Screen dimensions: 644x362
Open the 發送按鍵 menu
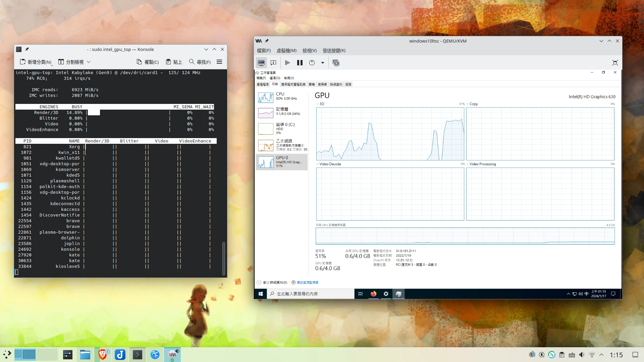(x=334, y=51)
